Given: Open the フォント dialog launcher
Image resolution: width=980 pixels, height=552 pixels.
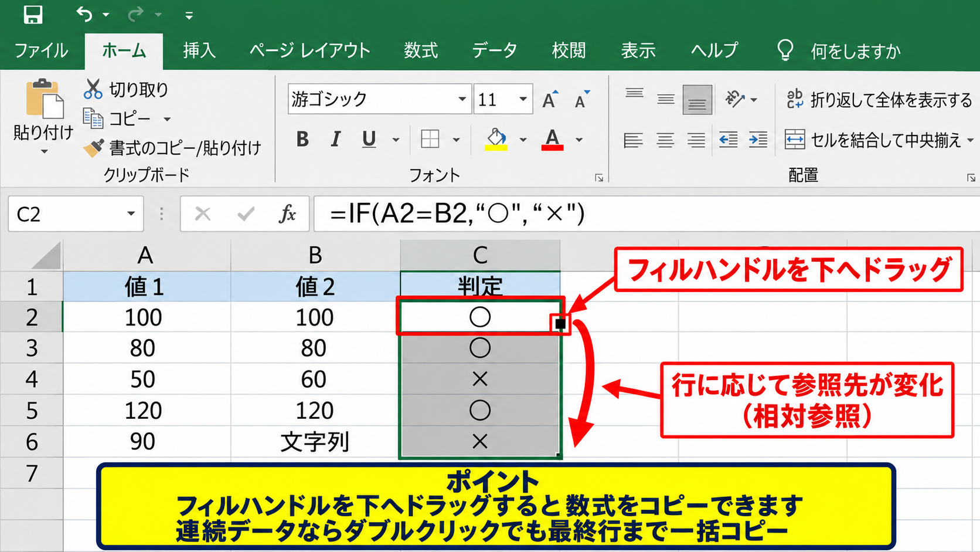Looking at the screenshot, I should 599,178.
